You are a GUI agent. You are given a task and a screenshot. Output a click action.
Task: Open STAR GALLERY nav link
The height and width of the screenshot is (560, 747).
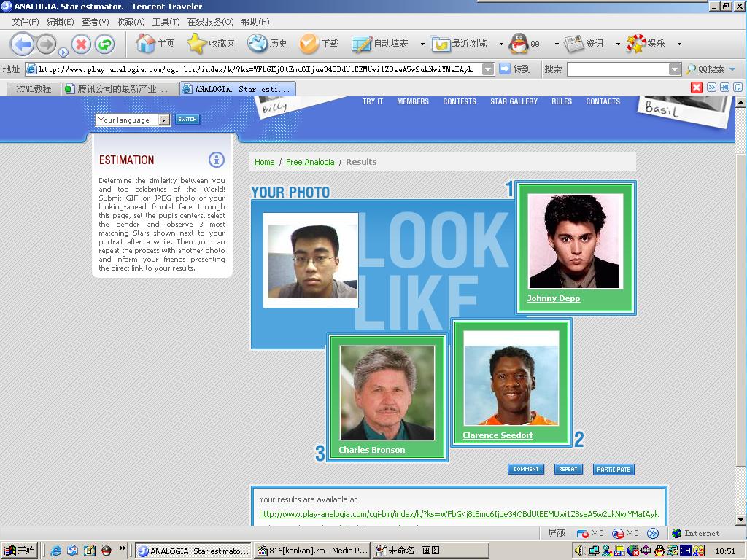(514, 101)
